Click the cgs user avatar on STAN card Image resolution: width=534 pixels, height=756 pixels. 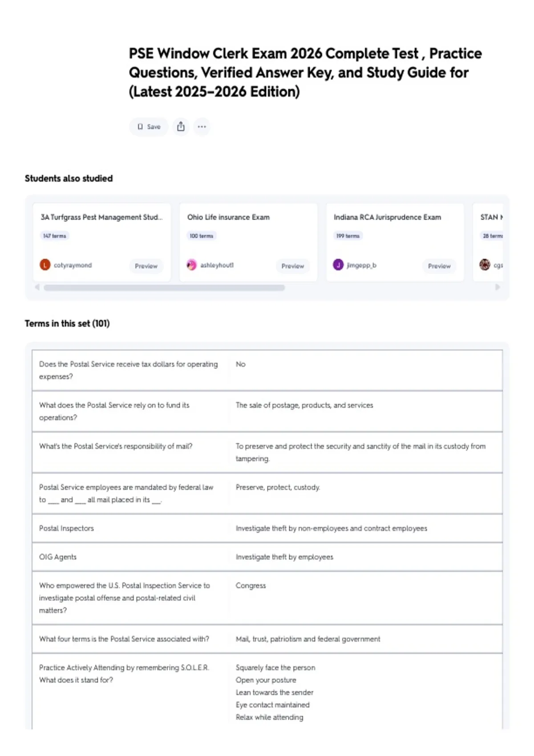pyautogui.click(x=485, y=265)
